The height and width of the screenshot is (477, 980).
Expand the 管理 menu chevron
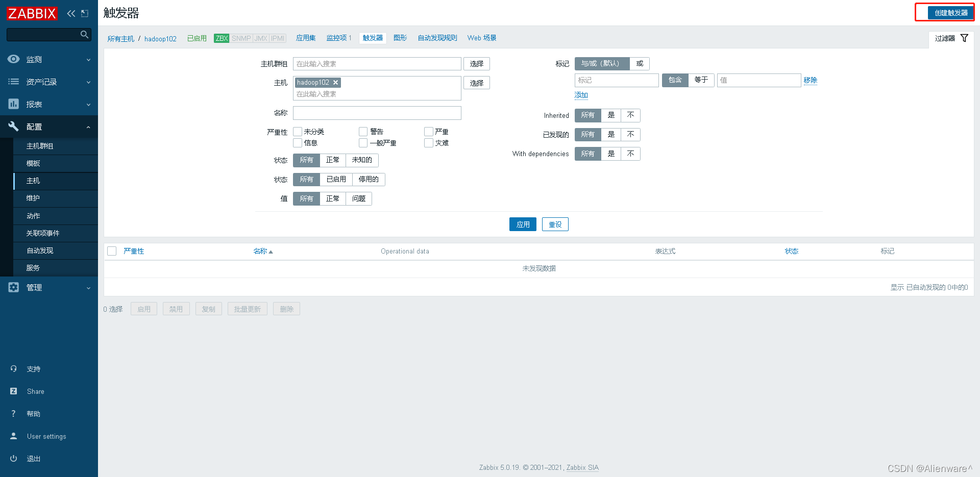click(88, 288)
